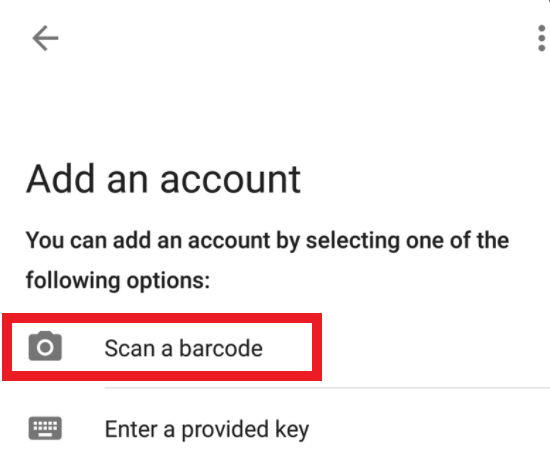Select the Scan a barcode option
The image size is (550, 463).
point(162,347)
